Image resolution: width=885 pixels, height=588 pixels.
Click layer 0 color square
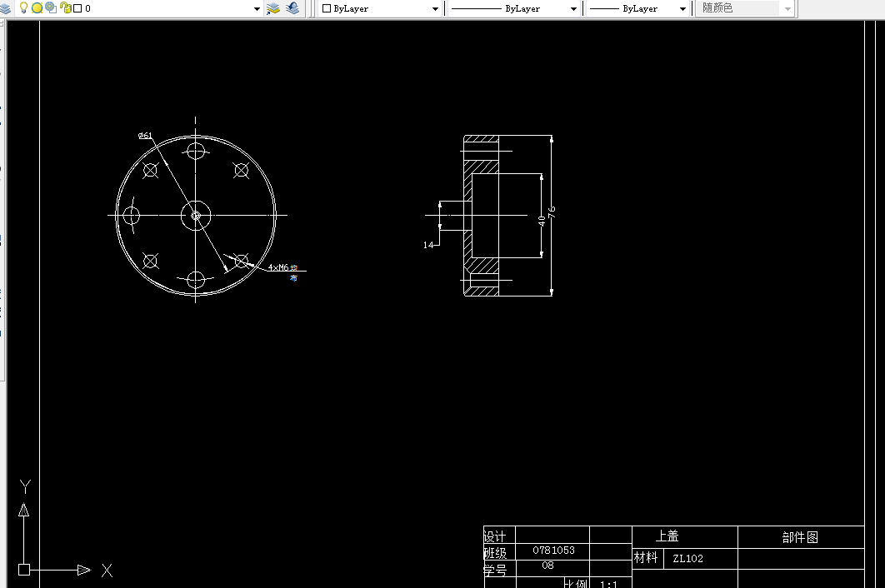pyautogui.click(x=77, y=8)
